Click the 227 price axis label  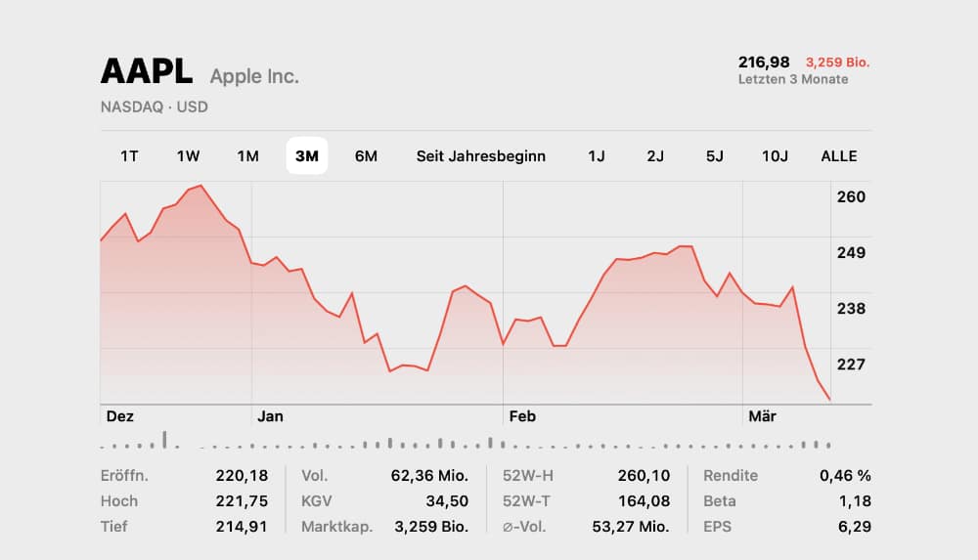852,365
